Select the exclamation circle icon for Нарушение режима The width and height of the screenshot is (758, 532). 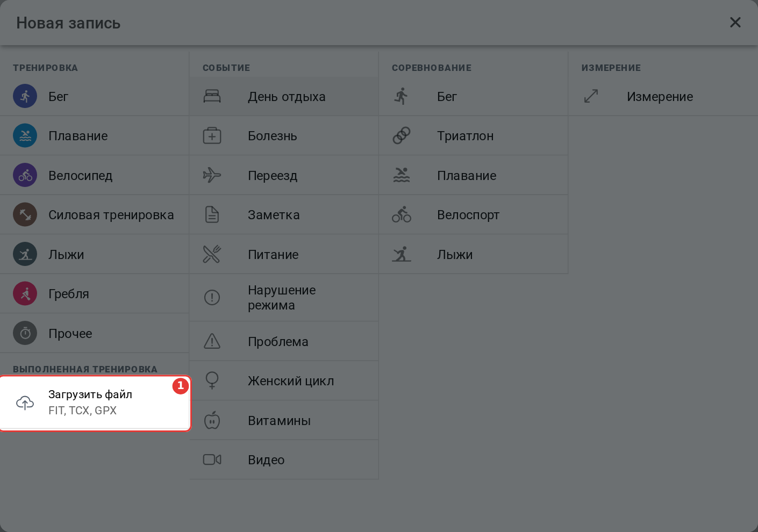(x=212, y=297)
